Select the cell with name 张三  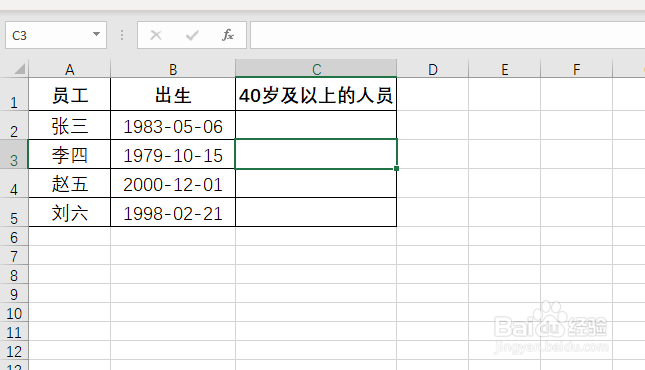click(x=70, y=126)
